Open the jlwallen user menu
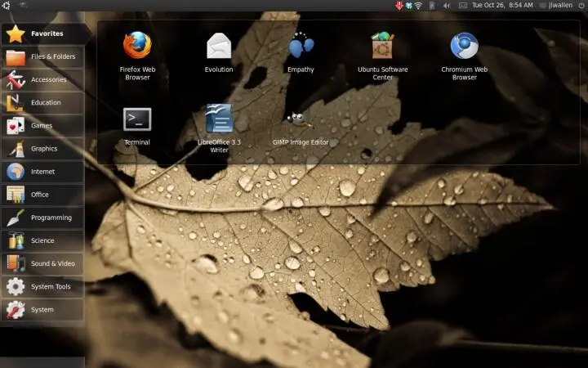Image resolution: width=588 pixels, height=368 pixels. pyautogui.click(x=563, y=6)
